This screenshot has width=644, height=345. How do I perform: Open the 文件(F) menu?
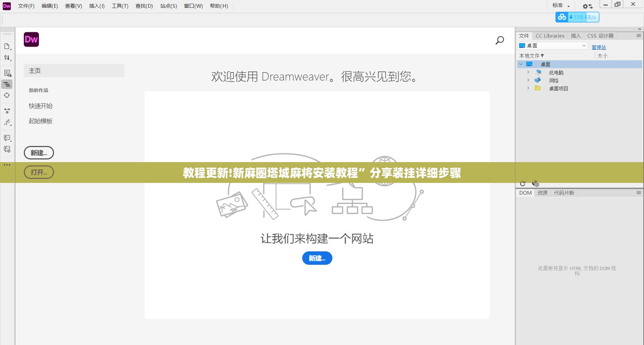tap(26, 6)
